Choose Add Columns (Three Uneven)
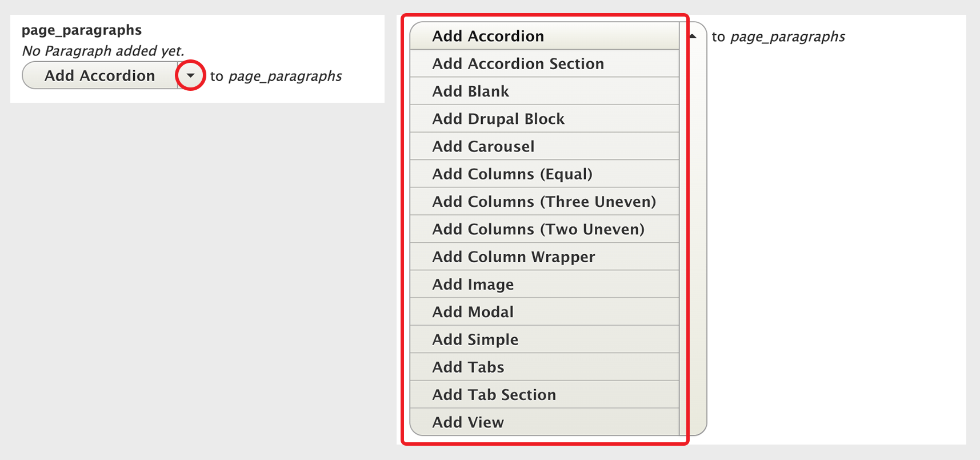This screenshot has width=980, height=460. tap(545, 201)
